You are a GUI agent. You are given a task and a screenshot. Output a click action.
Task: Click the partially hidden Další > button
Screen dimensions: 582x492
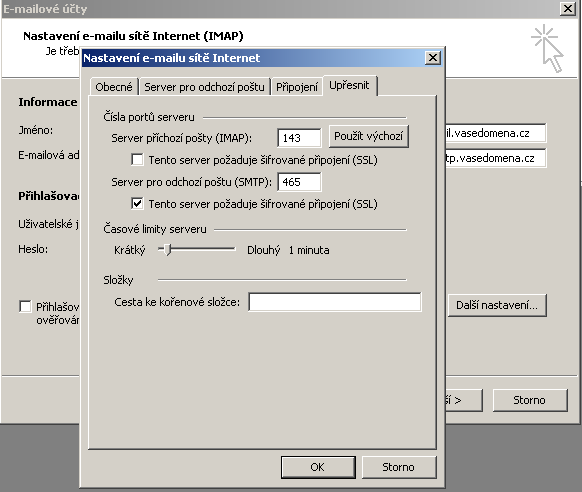click(464, 400)
